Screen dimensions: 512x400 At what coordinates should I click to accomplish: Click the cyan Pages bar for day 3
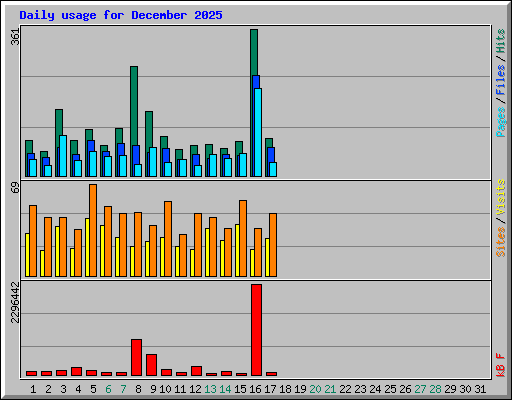pos(63,156)
